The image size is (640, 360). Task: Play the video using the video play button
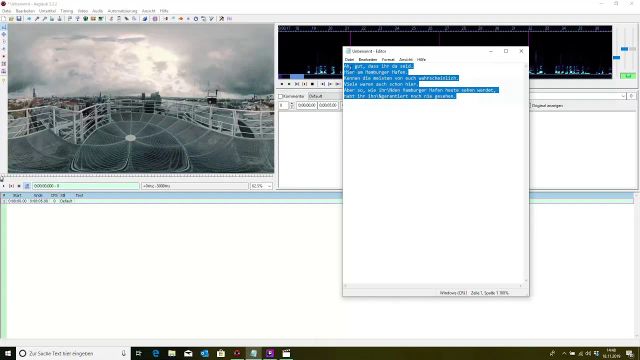pyautogui.click(x=4, y=186)
